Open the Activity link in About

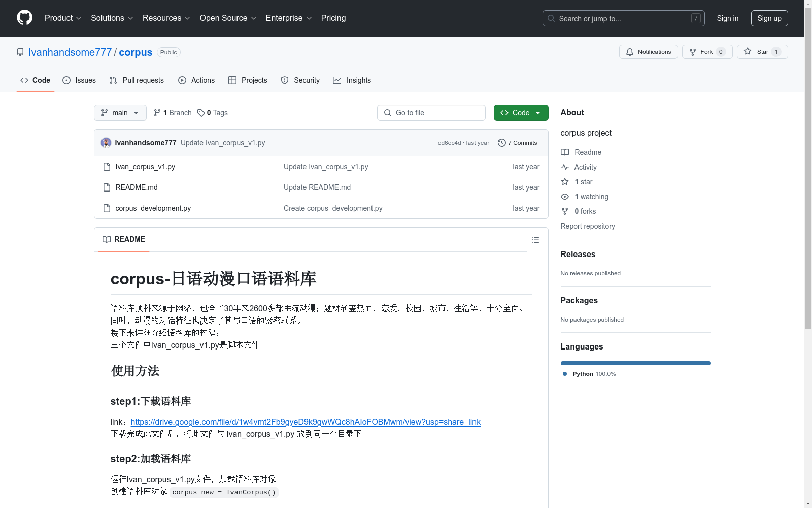pyautogui.click(x=579, y=167)
